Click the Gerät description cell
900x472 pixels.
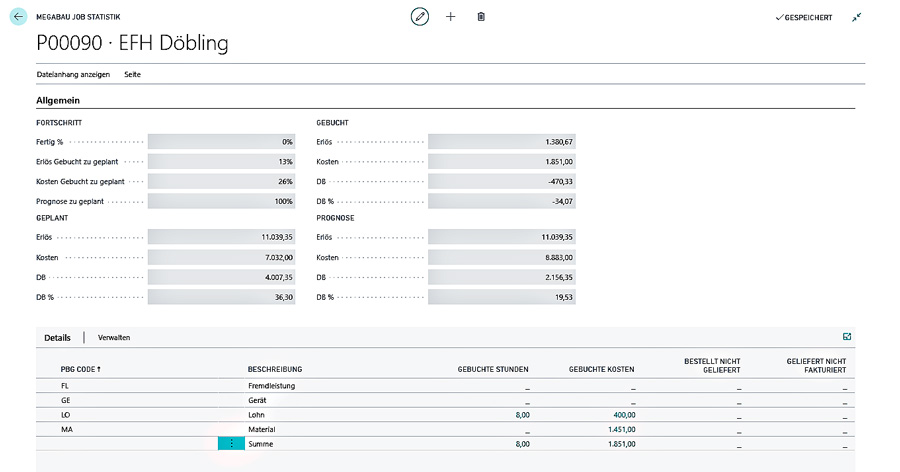257,400
